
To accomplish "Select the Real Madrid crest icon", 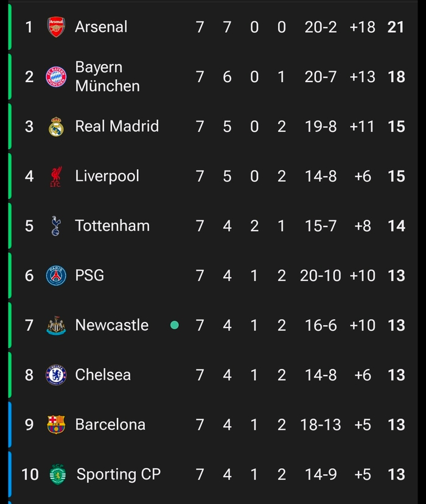I will (56, 127).
